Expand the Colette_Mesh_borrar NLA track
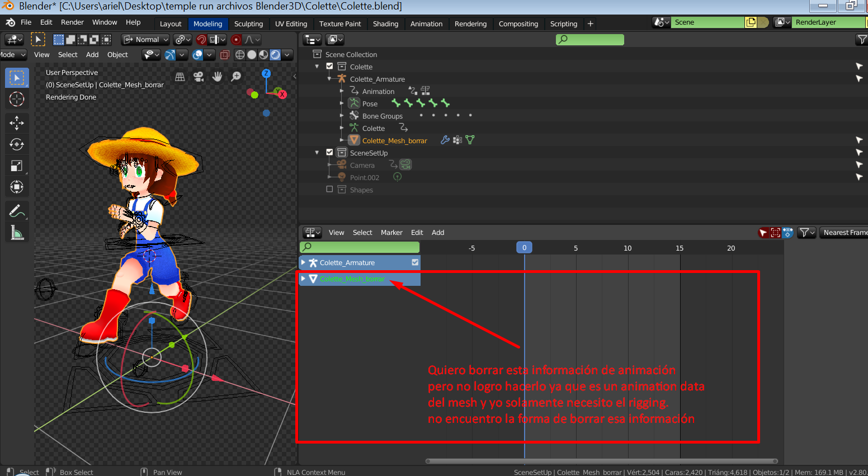Screen dimensions: 868x476 click(303, 279)
